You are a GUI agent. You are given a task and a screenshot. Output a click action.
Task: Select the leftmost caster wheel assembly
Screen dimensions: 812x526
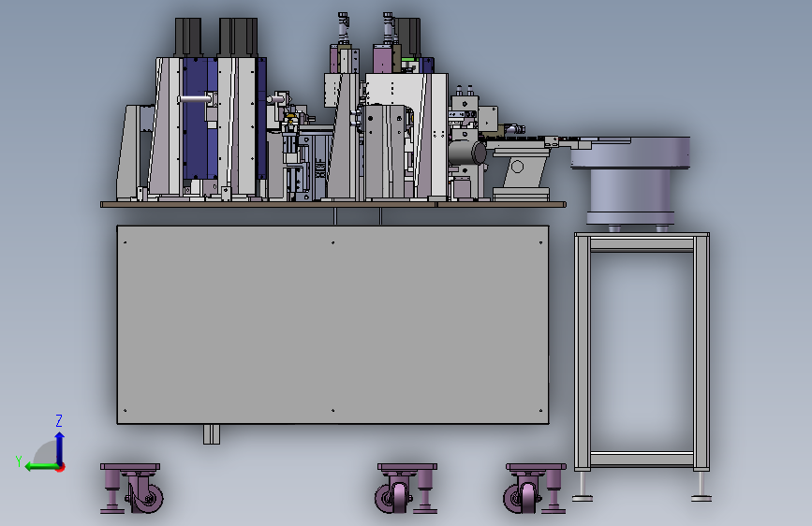pyautogui.click(x=131, y=489)
